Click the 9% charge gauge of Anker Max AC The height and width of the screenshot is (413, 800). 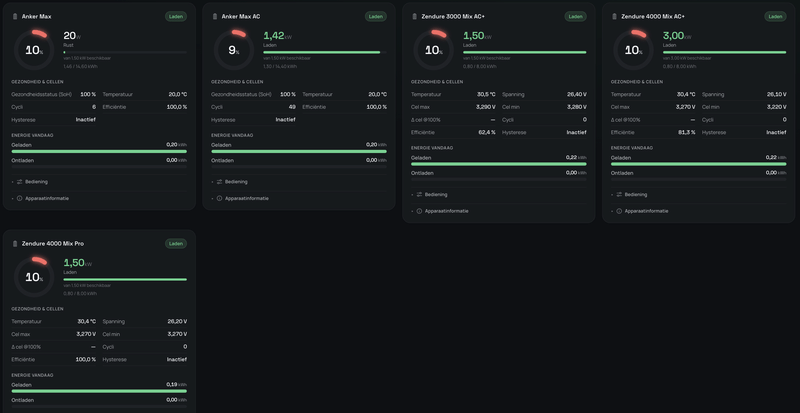click(234, 50)
